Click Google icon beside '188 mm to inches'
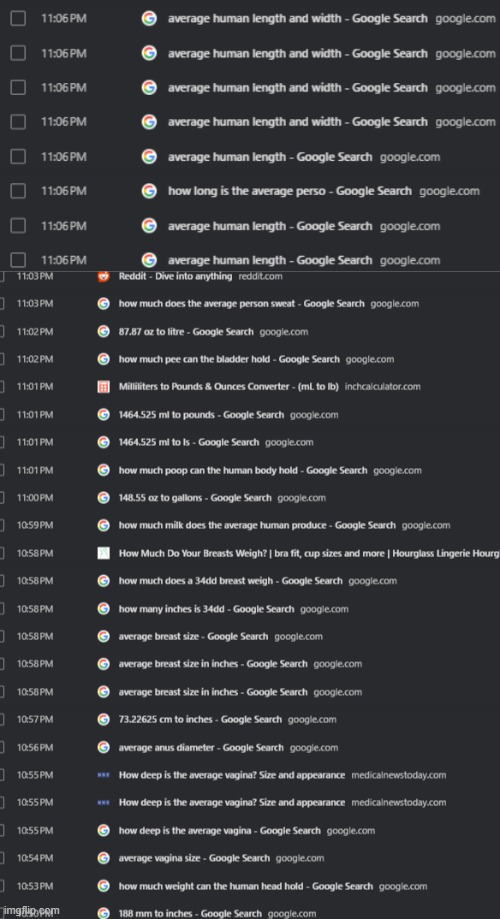This screenshot has width=500, height=919. (x=103, y=913)
